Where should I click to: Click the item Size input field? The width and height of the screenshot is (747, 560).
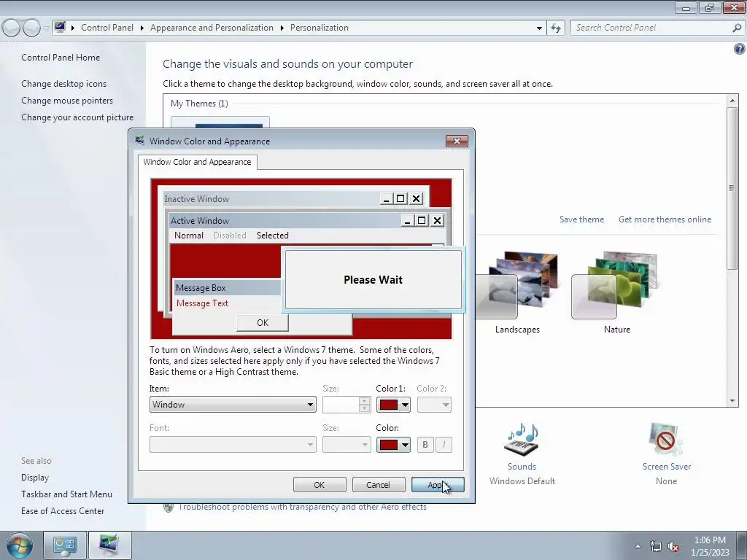click(x=341, y=405)
